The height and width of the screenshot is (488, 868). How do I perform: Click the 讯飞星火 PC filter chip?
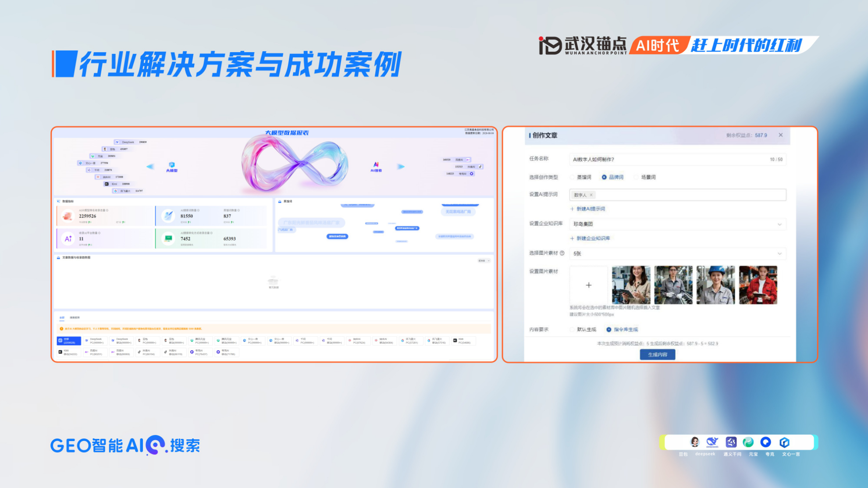[411, 341]
